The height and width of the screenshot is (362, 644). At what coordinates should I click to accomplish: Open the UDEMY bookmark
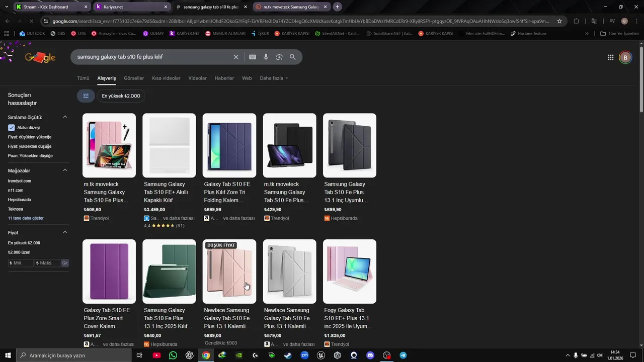[153, 34]
